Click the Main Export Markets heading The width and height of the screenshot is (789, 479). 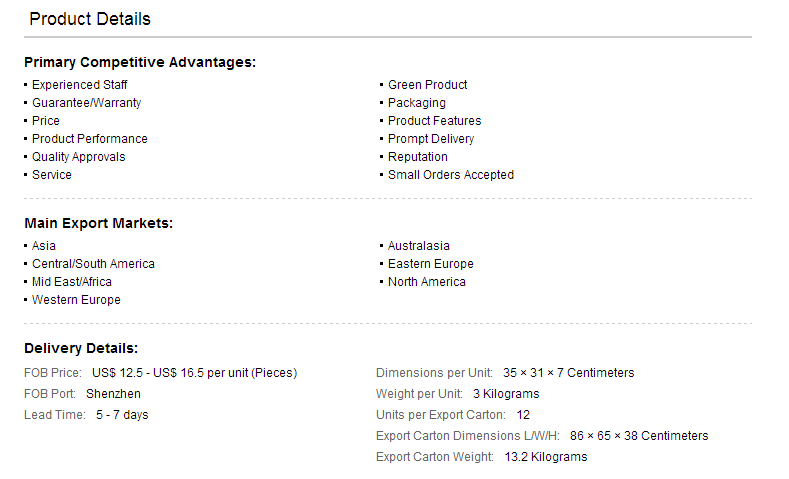coord(98,223)
